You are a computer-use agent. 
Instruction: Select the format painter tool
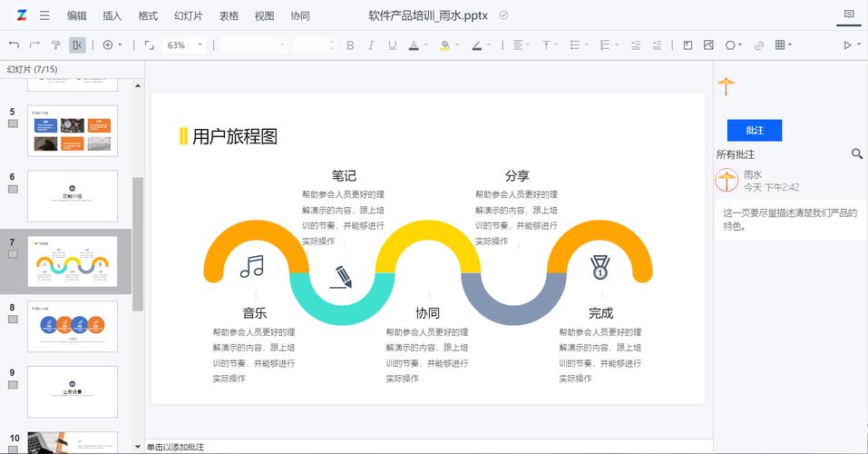point(56,44)
